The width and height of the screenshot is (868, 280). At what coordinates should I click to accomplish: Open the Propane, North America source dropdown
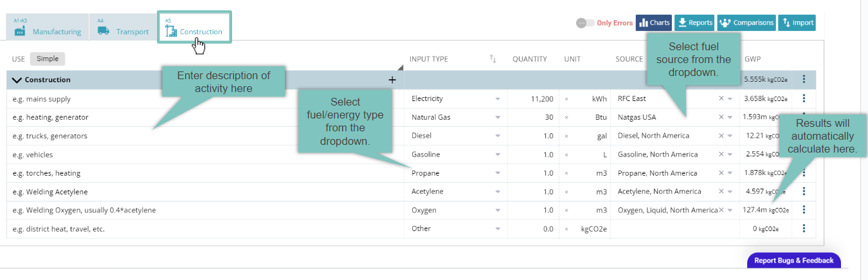coord(730,173)
